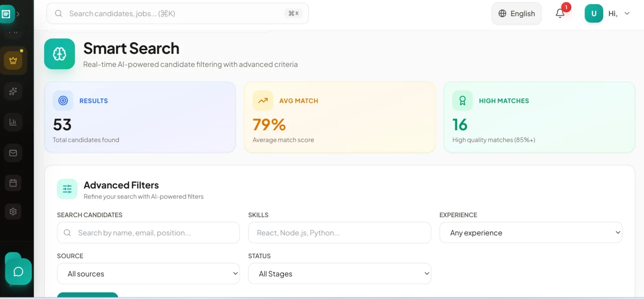This screenshot has height=299, width=644.
Task: Open the settings gear in sidebar
Action: (x=13, y=212)
